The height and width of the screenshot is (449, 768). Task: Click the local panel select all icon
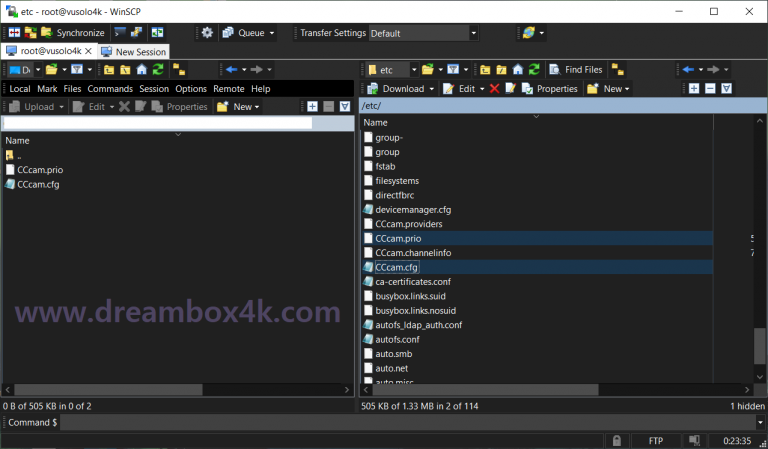345,107
